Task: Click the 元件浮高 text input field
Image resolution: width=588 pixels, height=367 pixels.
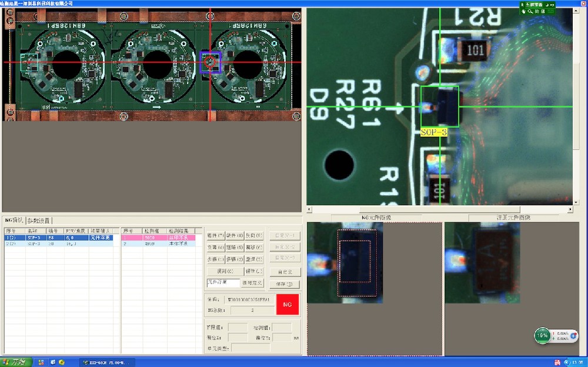Action: click(223, 283)
